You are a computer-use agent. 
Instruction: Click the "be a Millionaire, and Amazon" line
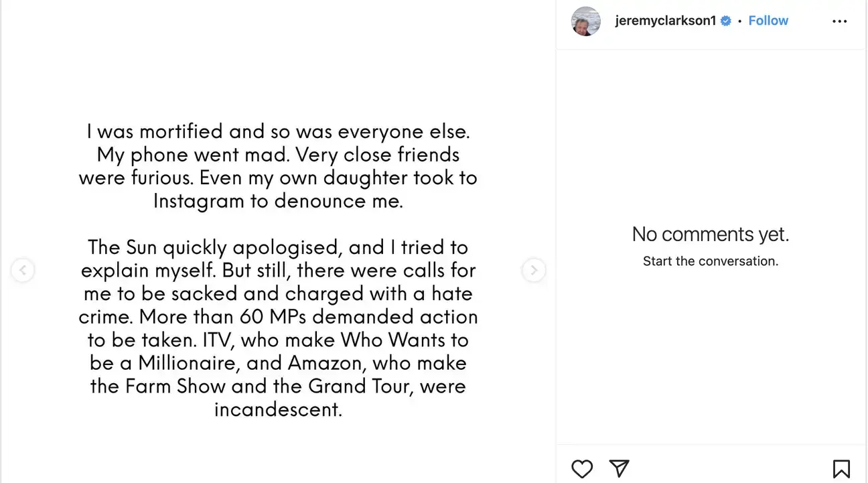[278, 363]
